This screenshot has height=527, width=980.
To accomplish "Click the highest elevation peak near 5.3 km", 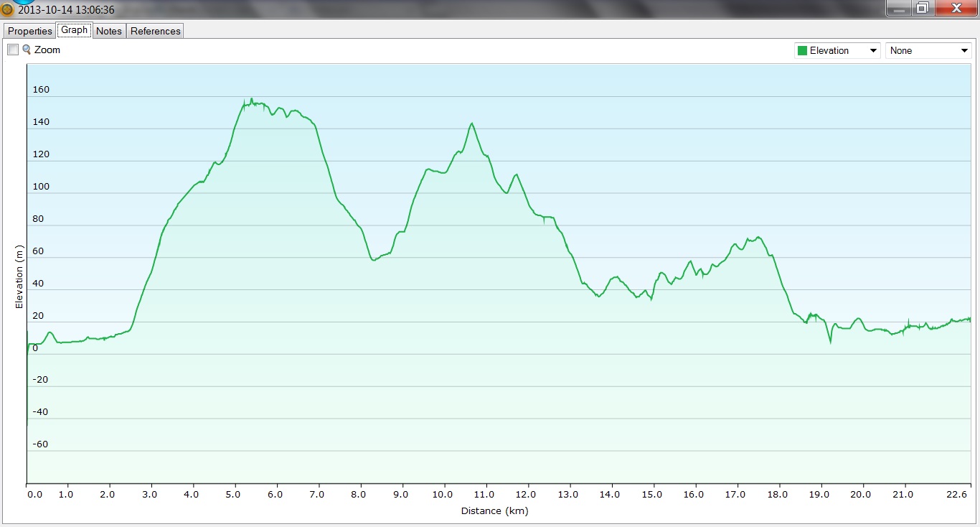I will tap(251, 99).
